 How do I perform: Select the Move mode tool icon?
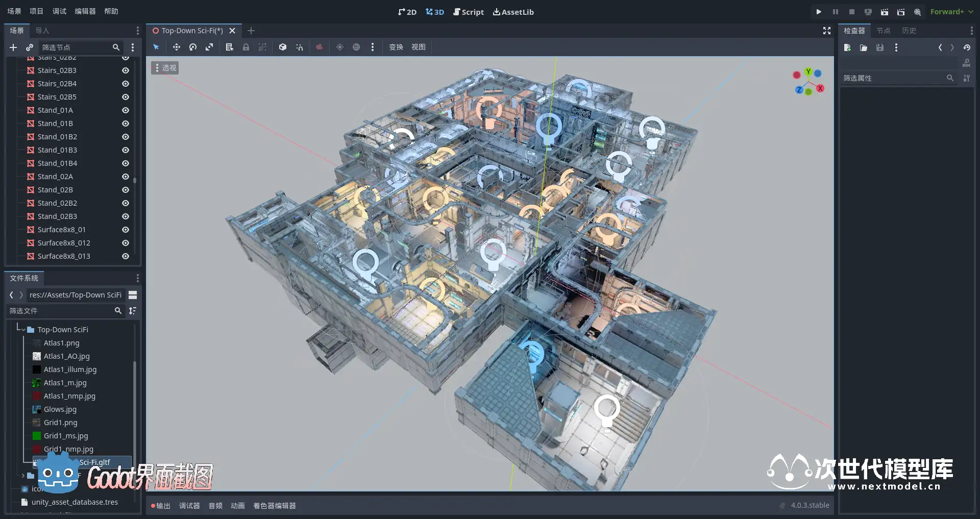pyautogui.click(x=177, y=47)
